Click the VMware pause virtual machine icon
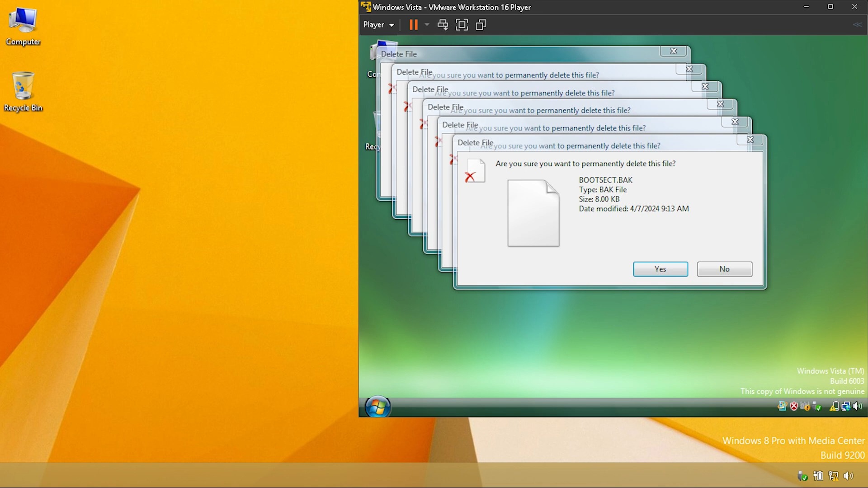The image size is (868, 488). pos(413,25)
